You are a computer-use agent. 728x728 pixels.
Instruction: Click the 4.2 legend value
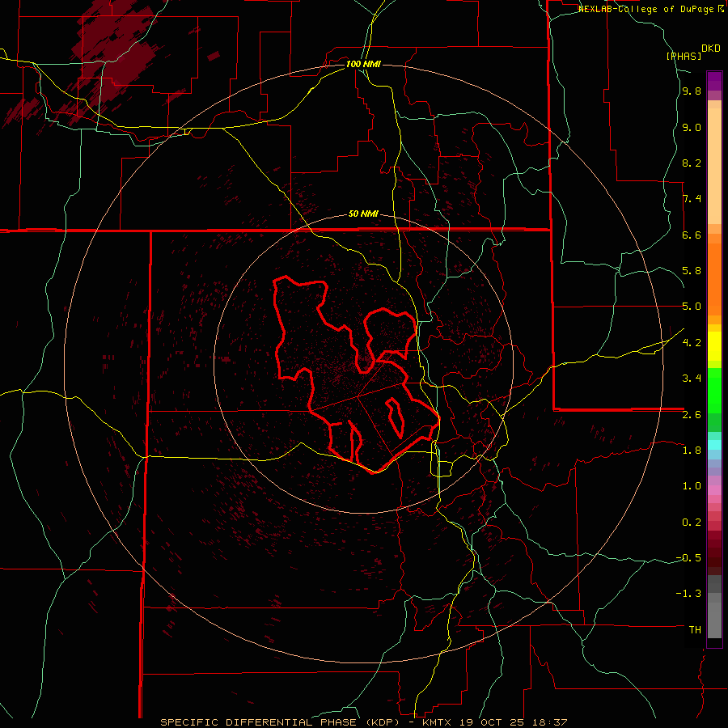692,343
